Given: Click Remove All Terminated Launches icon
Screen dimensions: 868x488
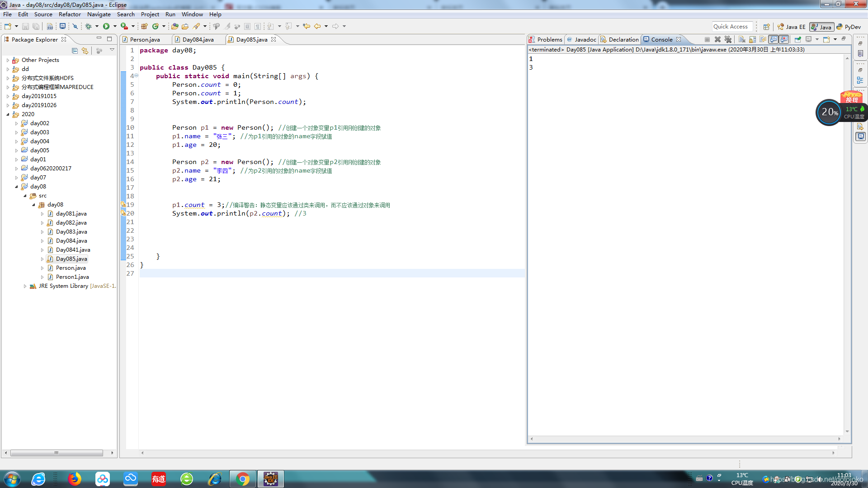Looking at the screenshot, I should [x=728, y=39].
